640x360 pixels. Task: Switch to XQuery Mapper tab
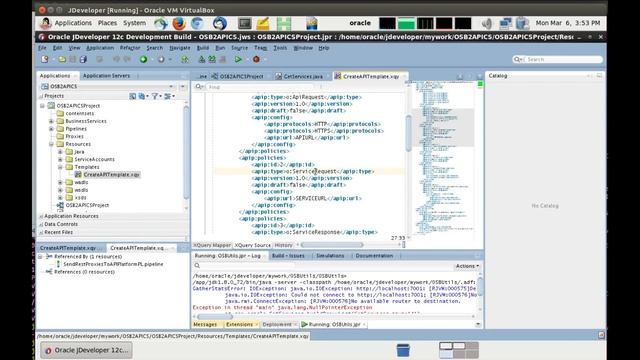pyautogui.click(x=212, y=245)
